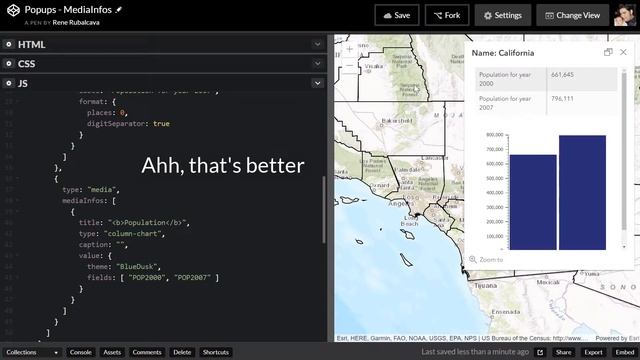Image resolution: width=640 pixels, height=360 pixels.
Task: Share the pen
Action: (x=563, y=352)
